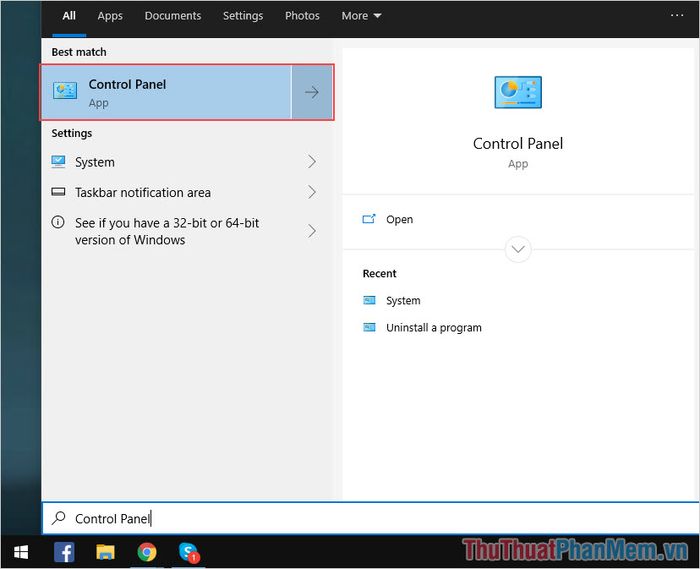Launch Facebook from the taskbar
700x569 pixels.
click(64, 551)
